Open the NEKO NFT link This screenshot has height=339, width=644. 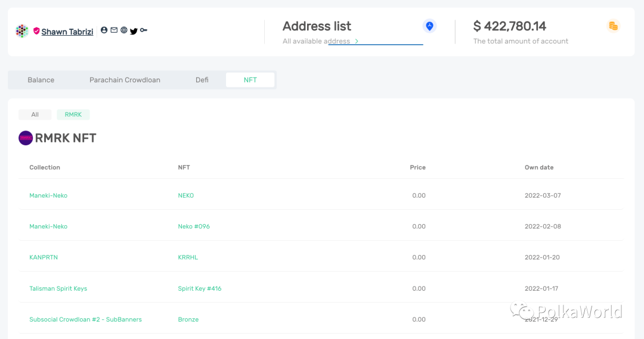click(x=185, y=195)
